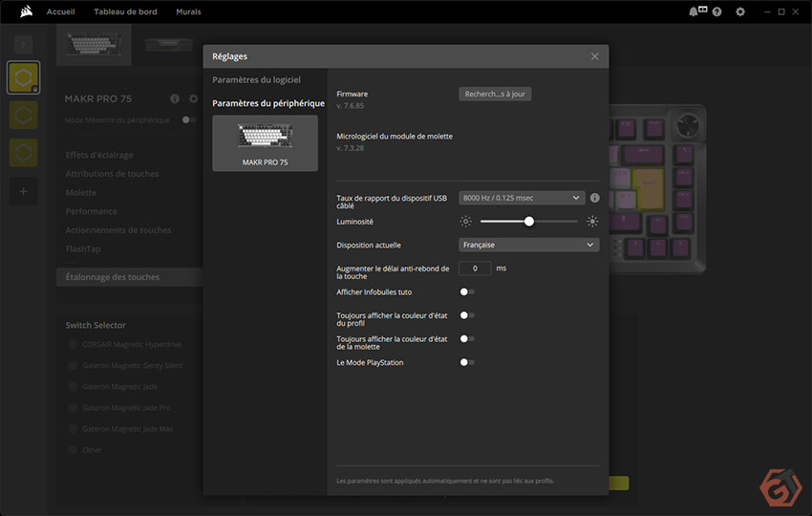Open Effets d'éclairage menu item

click(x=99, y=155)
